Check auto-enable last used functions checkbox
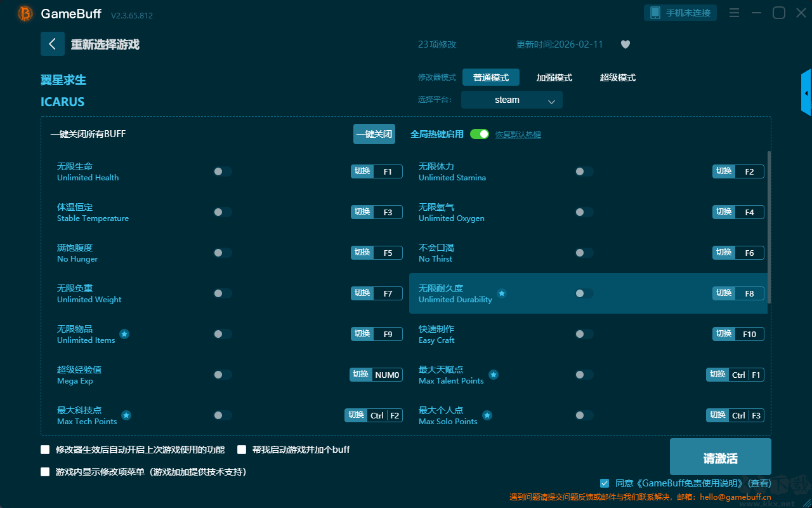The image size is (812, 508). pos(45,450)
